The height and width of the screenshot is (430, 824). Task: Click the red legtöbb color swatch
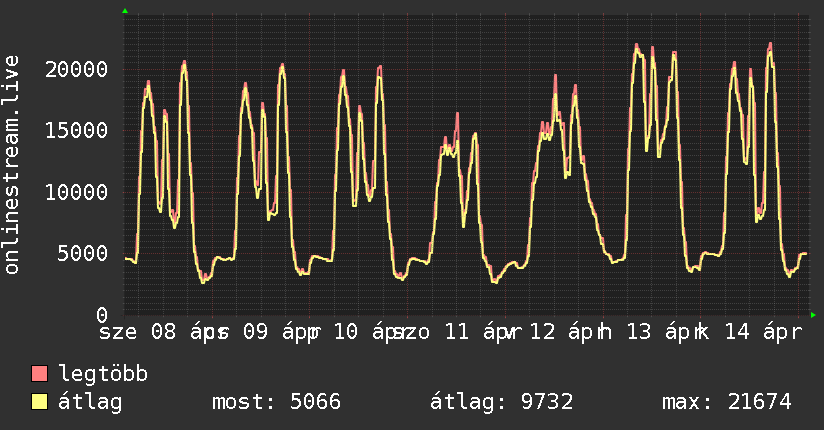(x=39, y=374)
